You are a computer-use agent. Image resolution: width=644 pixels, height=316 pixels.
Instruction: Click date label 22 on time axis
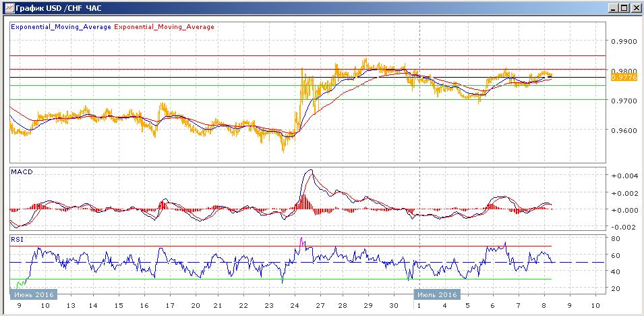tap(243, 306)
